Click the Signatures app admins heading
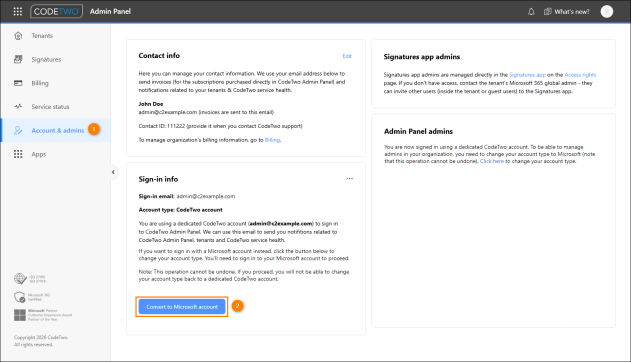Screen dimensions: 631x362 [421, 57]
